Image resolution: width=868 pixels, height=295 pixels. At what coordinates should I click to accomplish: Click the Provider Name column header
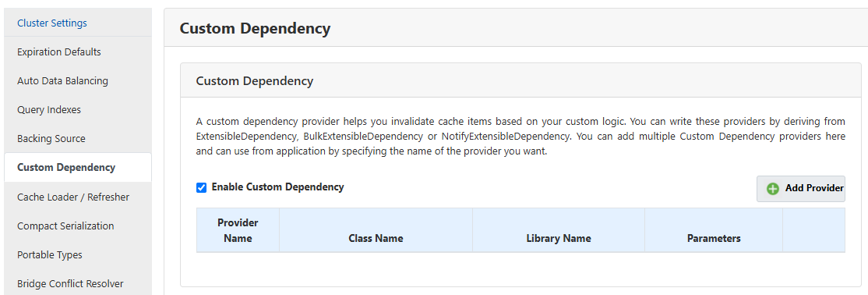coord(238,230)
